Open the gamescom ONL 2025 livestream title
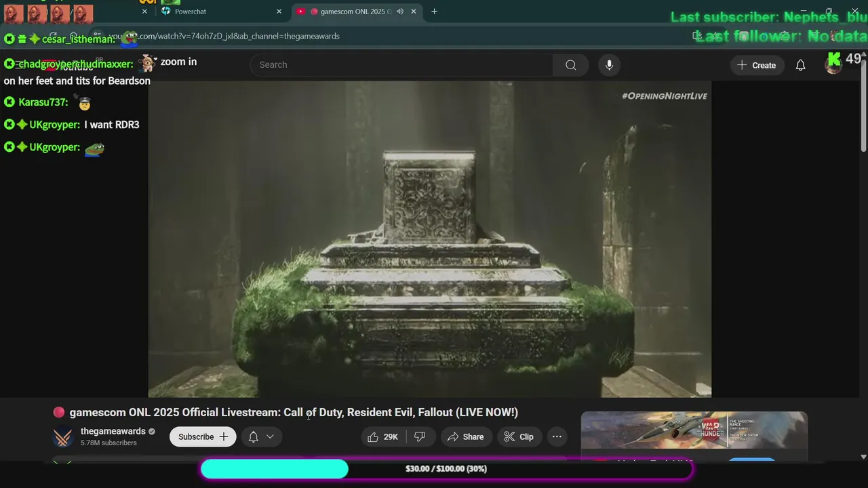The image size is (868, 488). click(294, 412)
